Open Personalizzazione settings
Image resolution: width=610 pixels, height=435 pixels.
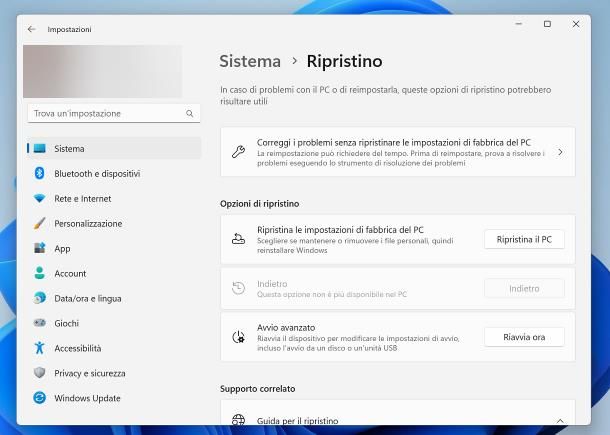(x=114, y=223)
